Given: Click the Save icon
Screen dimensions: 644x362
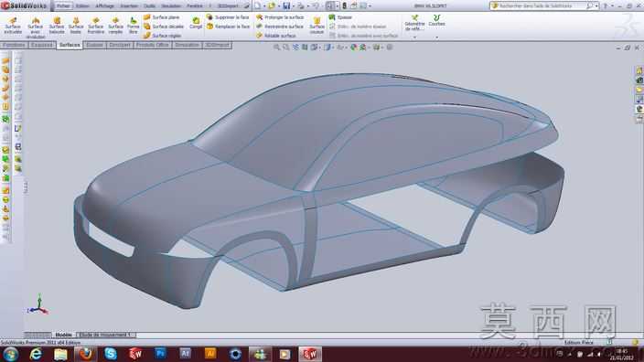Looking at the screenshot, I should [286, 5].
